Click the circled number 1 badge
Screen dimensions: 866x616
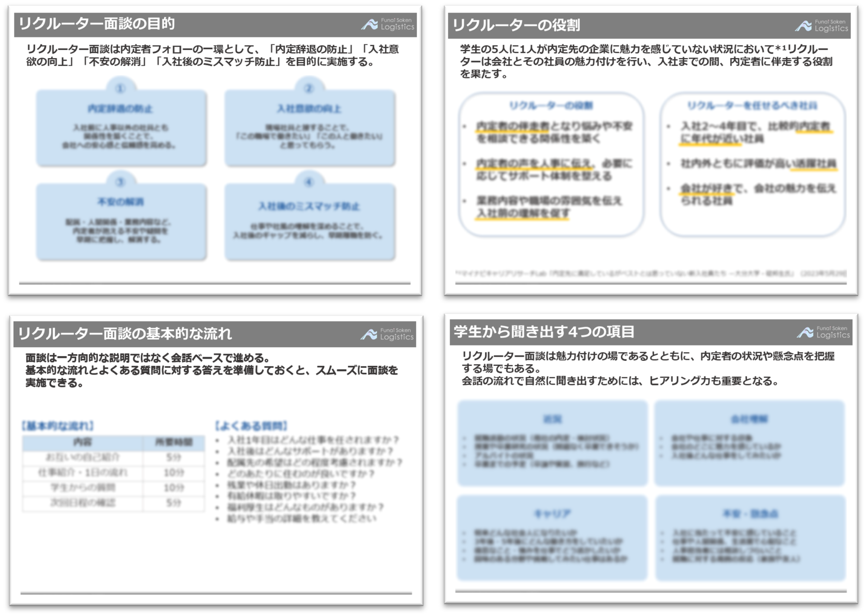pyautogui.click(x=120, y=88)
